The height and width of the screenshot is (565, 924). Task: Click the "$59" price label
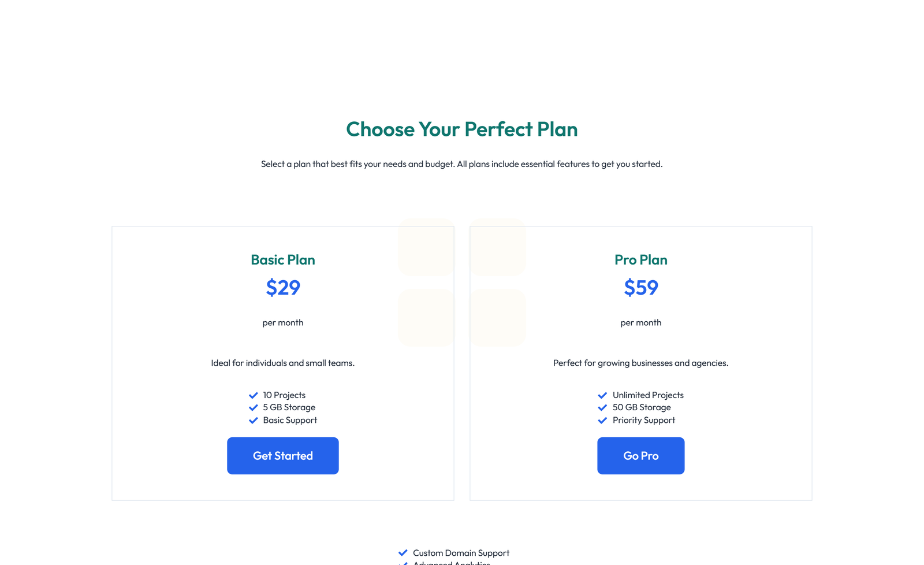coord(640,288)
